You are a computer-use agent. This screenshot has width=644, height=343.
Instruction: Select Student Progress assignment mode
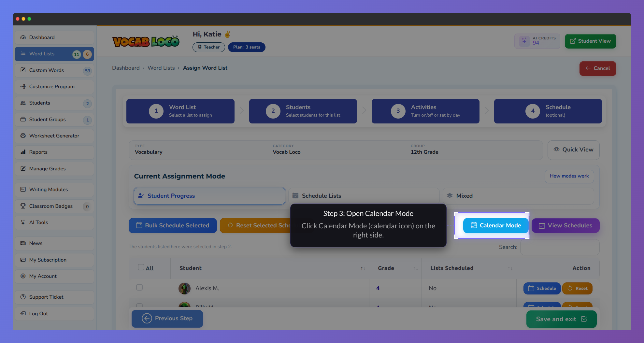point(209,196)
